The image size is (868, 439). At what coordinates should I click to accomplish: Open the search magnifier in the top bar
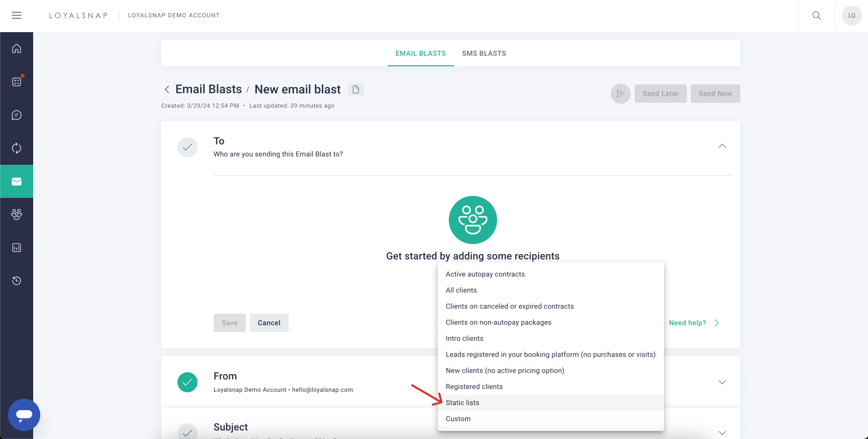[816, 16]
